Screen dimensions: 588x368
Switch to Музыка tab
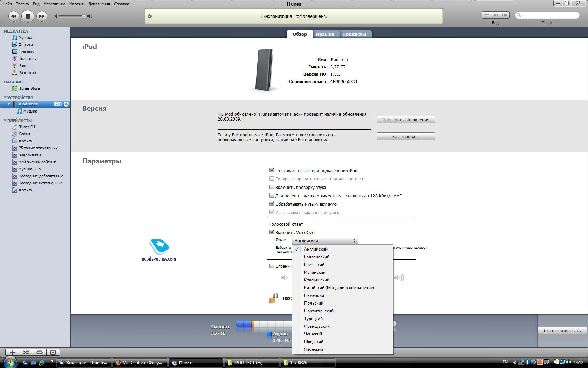coord(325,34)
